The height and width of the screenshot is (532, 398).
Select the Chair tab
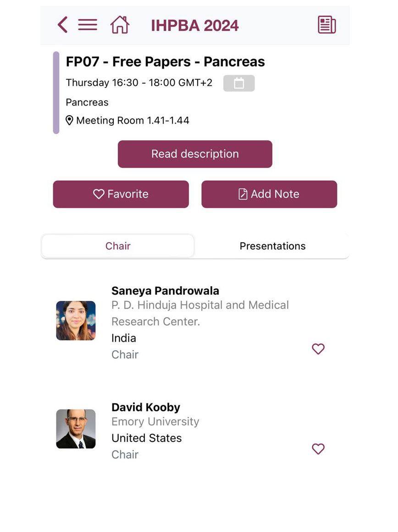[118, 246]
